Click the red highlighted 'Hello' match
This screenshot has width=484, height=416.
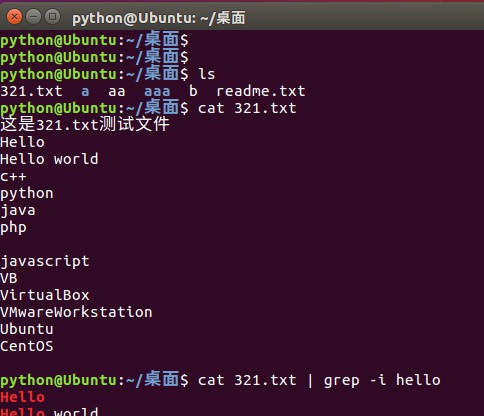[22, 397]
